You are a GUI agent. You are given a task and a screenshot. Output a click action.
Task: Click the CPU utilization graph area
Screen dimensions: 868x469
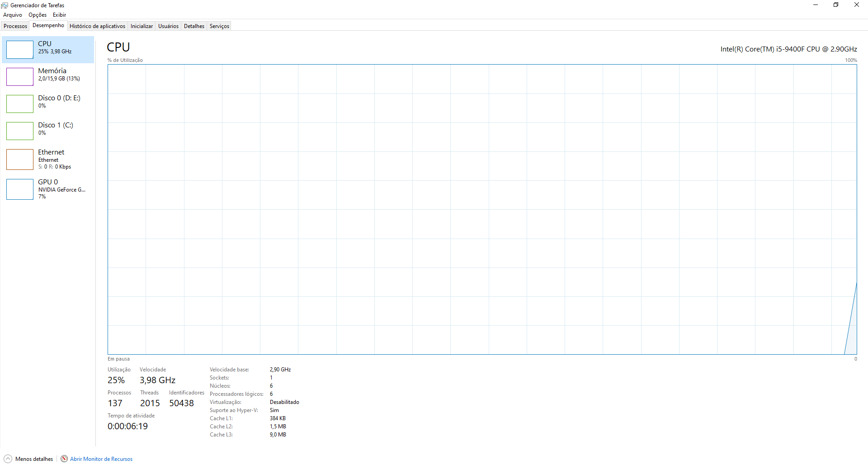pos(482,209)
